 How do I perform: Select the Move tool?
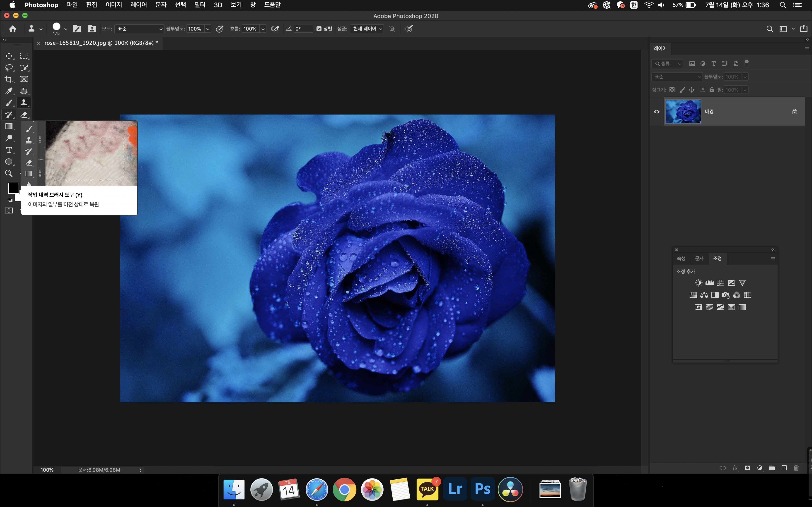pos(9,56)
